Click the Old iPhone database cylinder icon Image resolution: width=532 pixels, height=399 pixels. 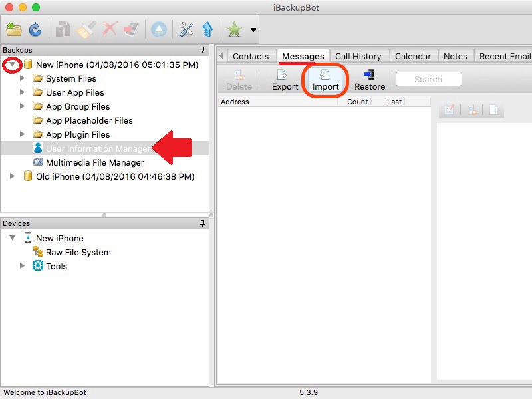pos(28,176)
